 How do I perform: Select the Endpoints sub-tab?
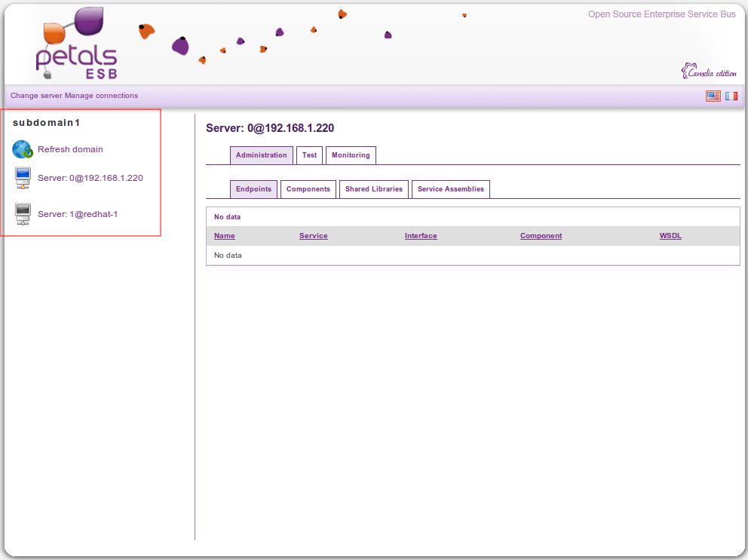tap(253, 189)
